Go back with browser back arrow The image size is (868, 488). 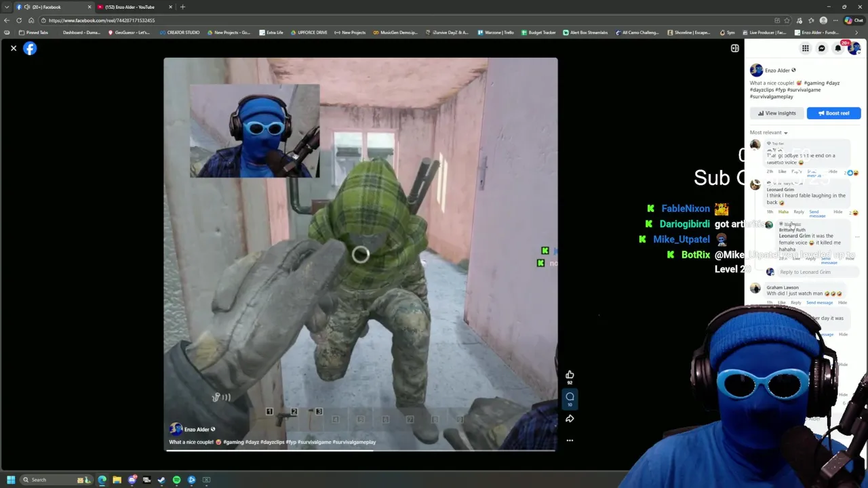pos(7,20)
